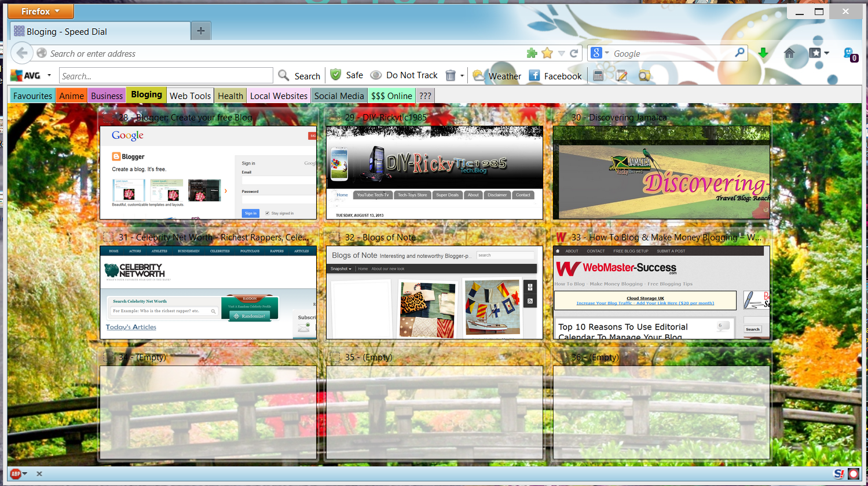
Task: Open the Blogs of Note dial 32 thumbnail
Action: coord(434,293)
